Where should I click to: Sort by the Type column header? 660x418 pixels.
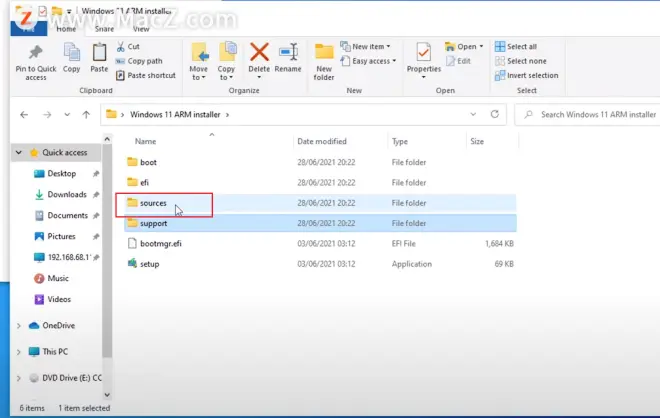pos(400,141)
